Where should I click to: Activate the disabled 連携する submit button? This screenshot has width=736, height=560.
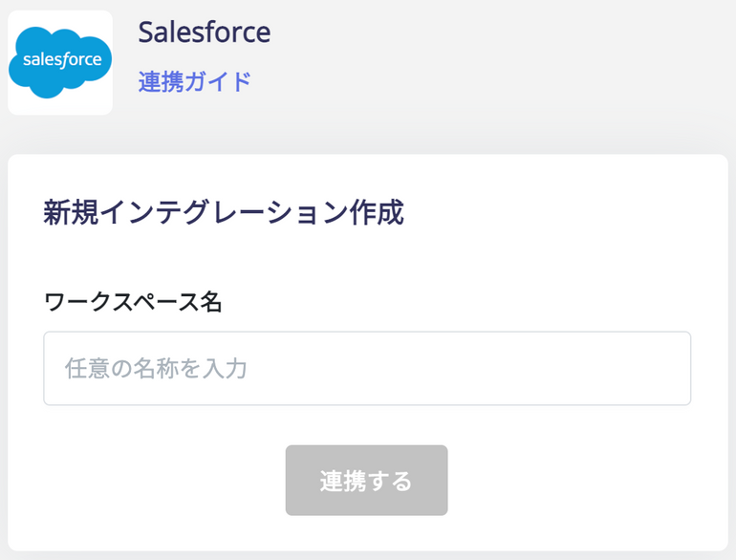tap(367, 480)
